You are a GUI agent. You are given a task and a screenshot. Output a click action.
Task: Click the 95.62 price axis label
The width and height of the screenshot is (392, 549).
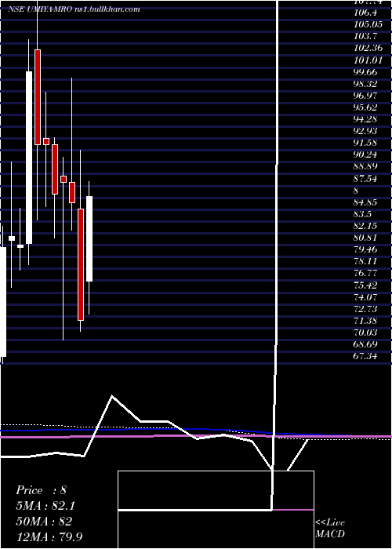pos(366,107)
